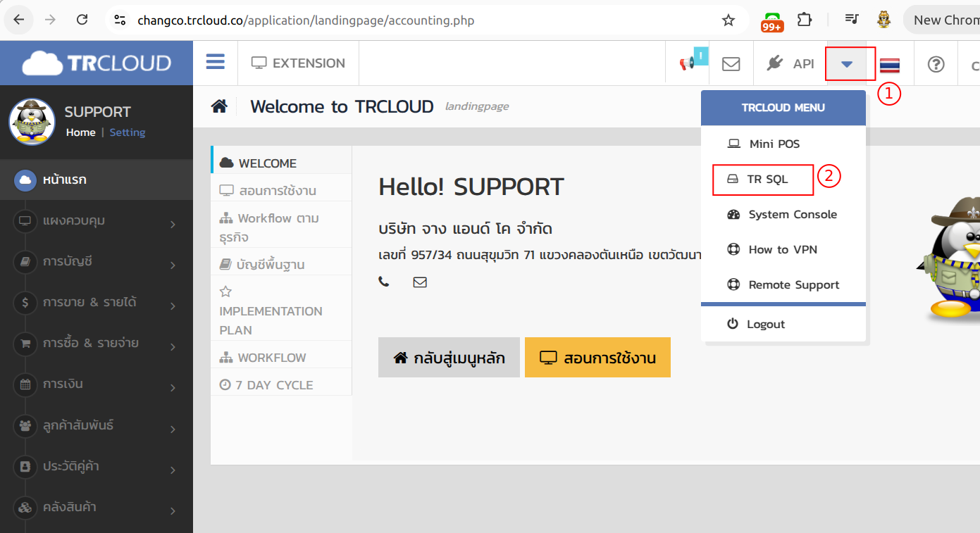Viewport: 980px width, 533px height.
Task: Click the browser back arrow
Action: point(19,20)
